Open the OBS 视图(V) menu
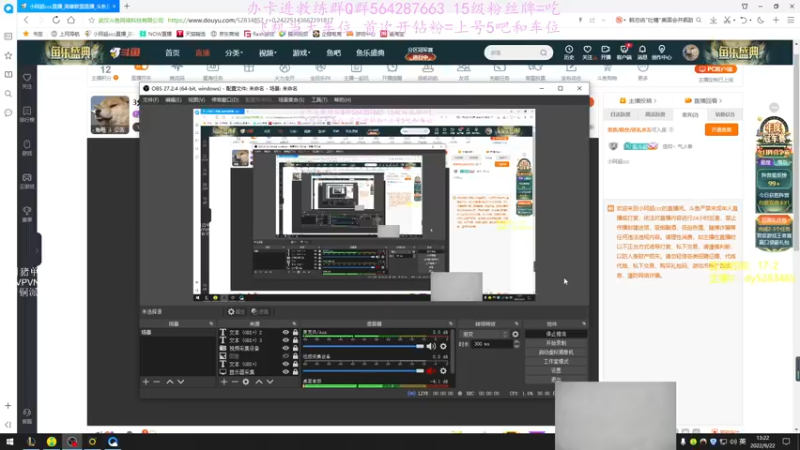This screenshot has height=450, width=800. (196, 100)
